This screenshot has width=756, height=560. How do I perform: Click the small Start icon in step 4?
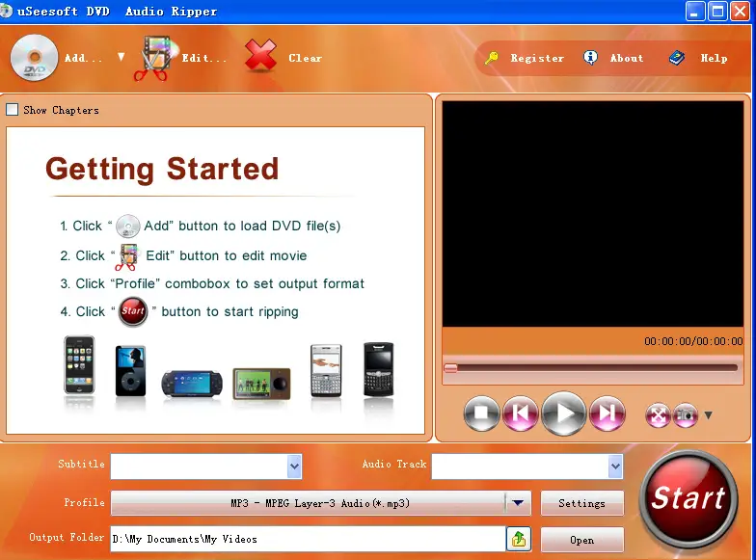[x=133, y=311]
